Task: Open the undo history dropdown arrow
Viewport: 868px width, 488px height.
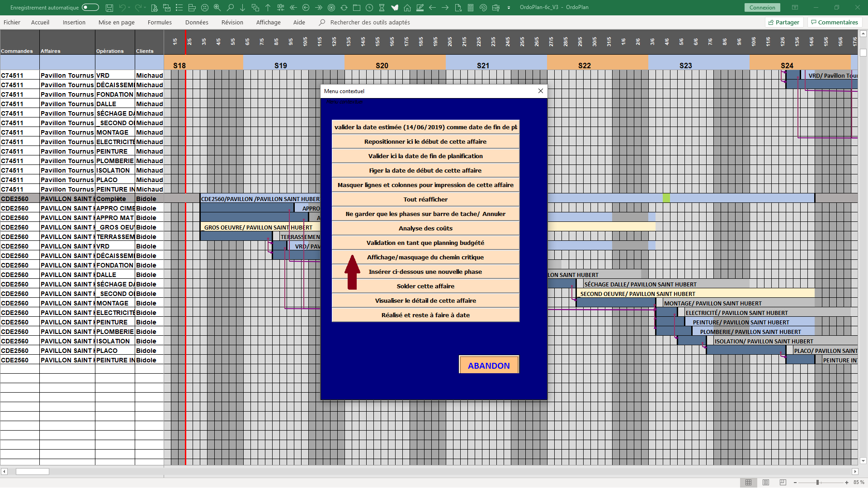Action: coord(129,8)
